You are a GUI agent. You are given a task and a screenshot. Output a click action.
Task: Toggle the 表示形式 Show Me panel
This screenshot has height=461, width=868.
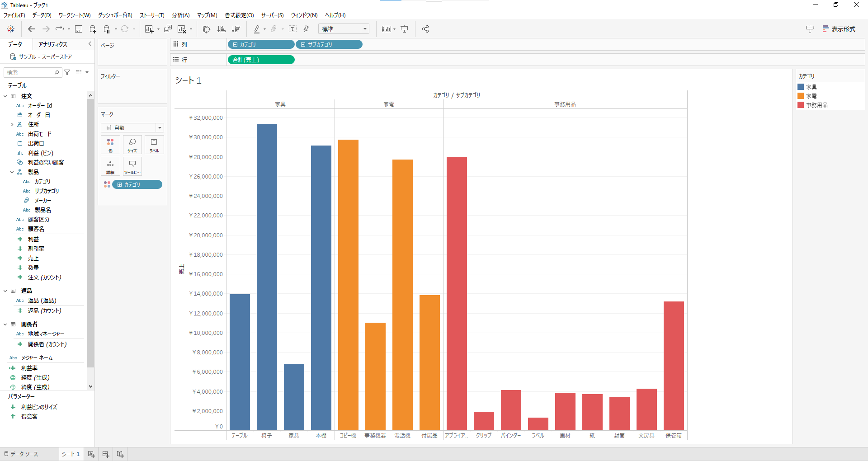[839, 29]
